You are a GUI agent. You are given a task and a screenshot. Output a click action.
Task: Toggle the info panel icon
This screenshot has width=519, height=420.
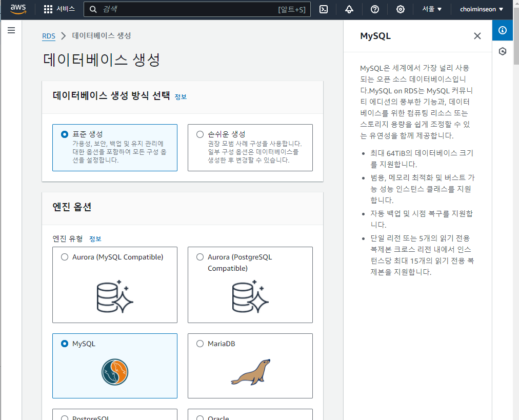point(503,30)
